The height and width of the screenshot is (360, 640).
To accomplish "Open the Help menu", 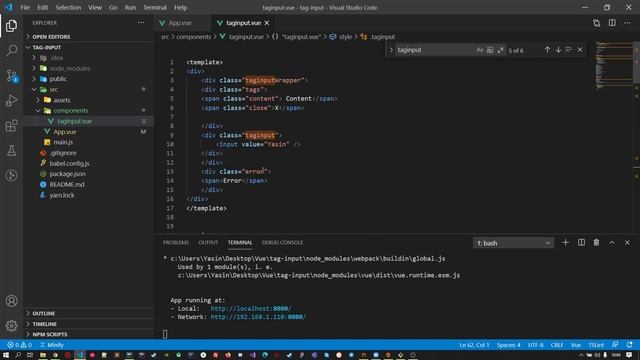I will tap(180, 7).
